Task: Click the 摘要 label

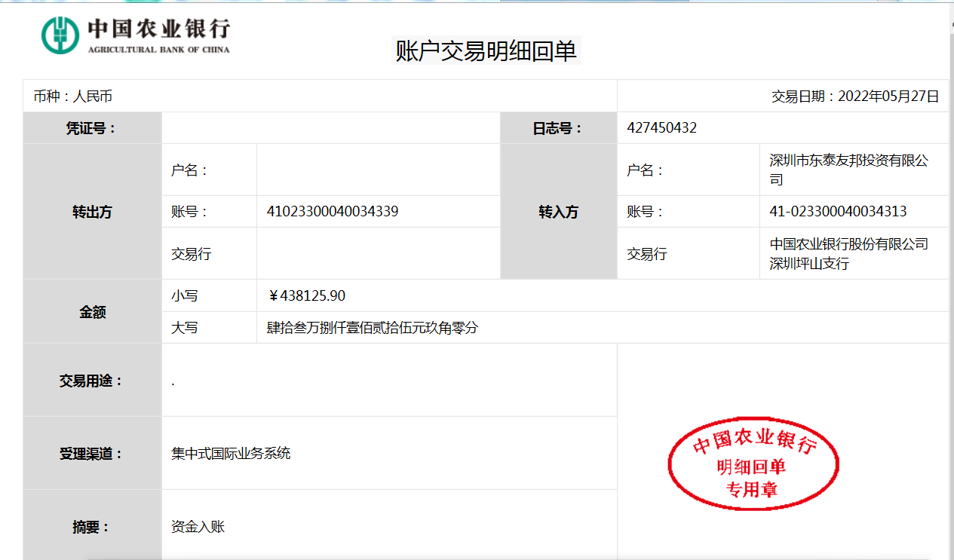Action: pyautogui.click(x=92, y=527)
